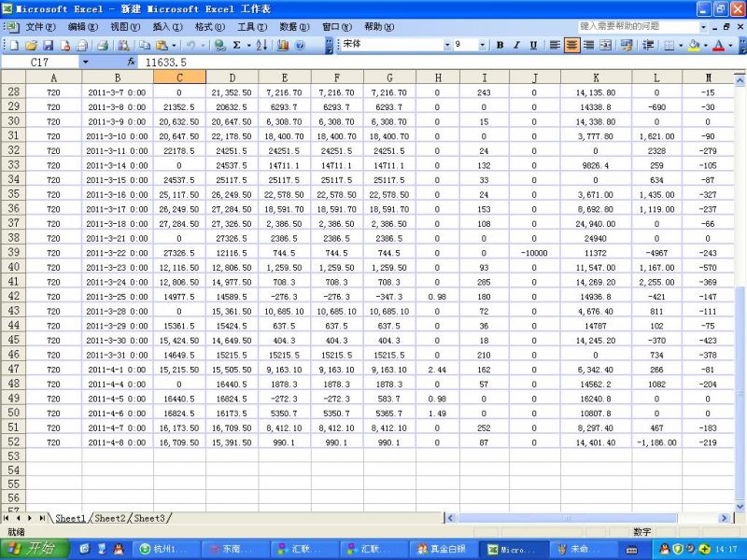The width and height of the screenshot is (747, 560).
Task: Toggle underline formatting
Action: click(x=532, y=44)
